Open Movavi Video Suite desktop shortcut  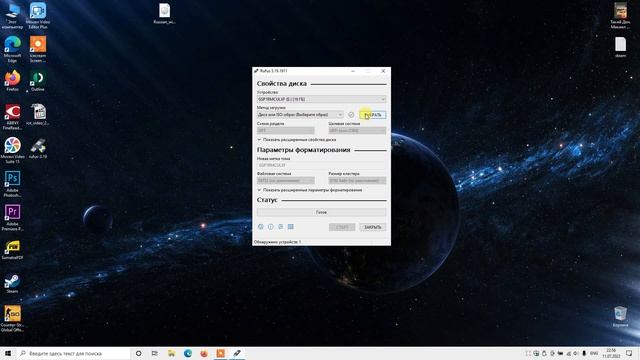coord(12,150)
